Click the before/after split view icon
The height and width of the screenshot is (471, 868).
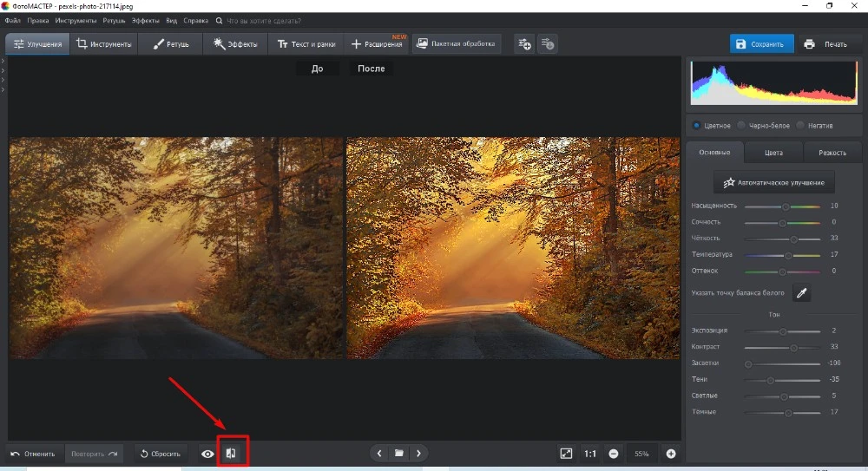click(x=231, y=453)
